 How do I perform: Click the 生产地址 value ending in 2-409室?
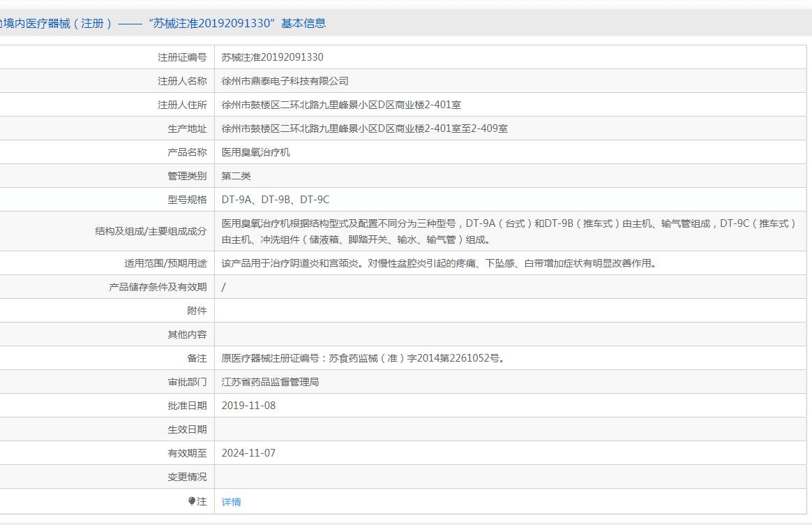[x=364, y=128]
